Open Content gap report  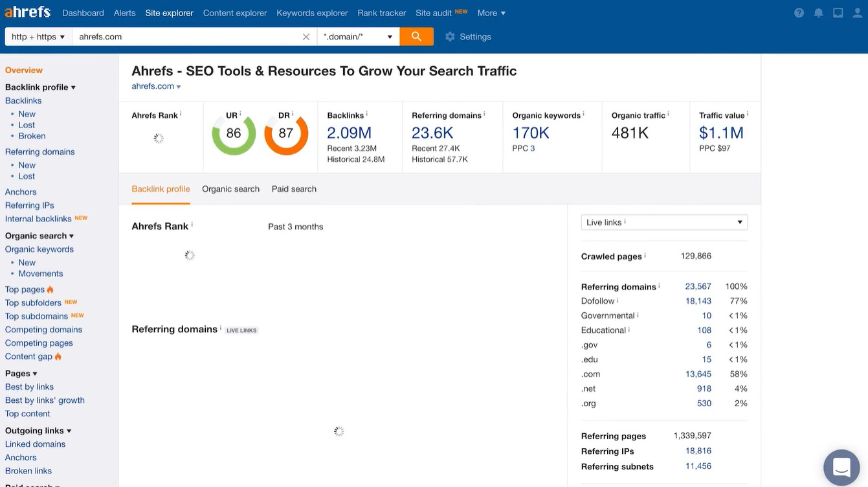28,356
